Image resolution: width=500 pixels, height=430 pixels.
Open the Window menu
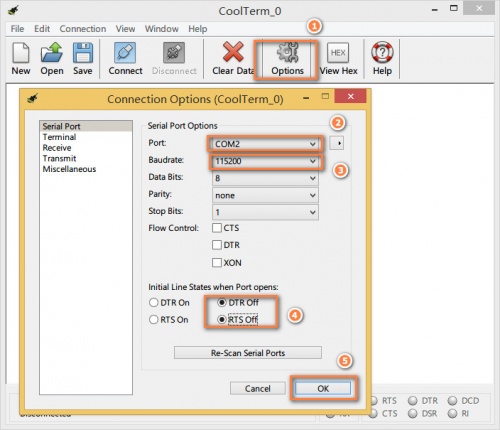coord(162,29)
